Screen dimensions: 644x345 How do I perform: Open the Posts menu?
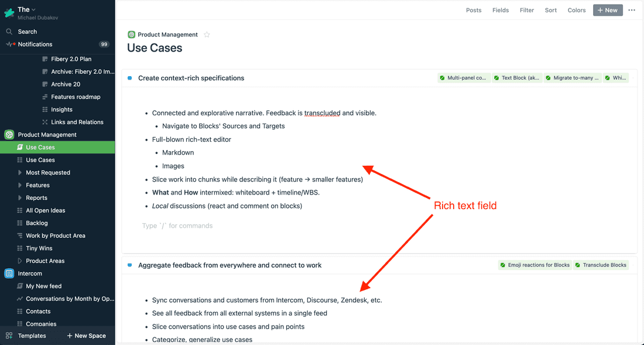[474, 10]
